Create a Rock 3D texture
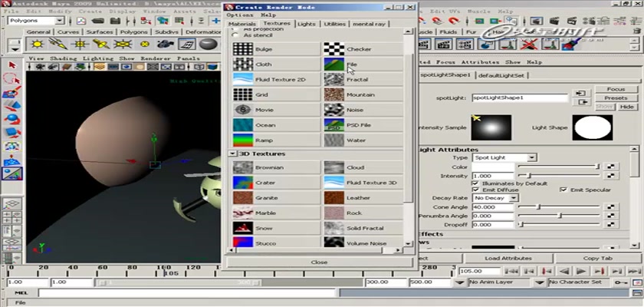Image resolution: width=644 pixels, height=307 pixels. point(363,213)
